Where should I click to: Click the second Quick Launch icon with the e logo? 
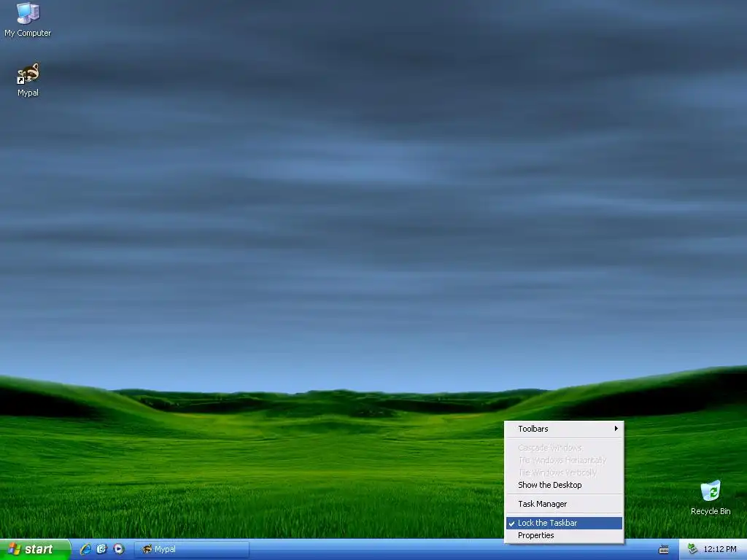coord(102,549)
